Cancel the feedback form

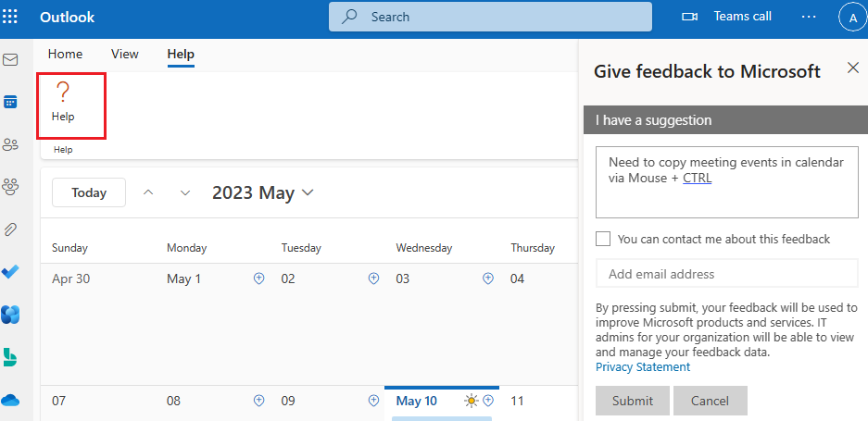tap(711, 401)
